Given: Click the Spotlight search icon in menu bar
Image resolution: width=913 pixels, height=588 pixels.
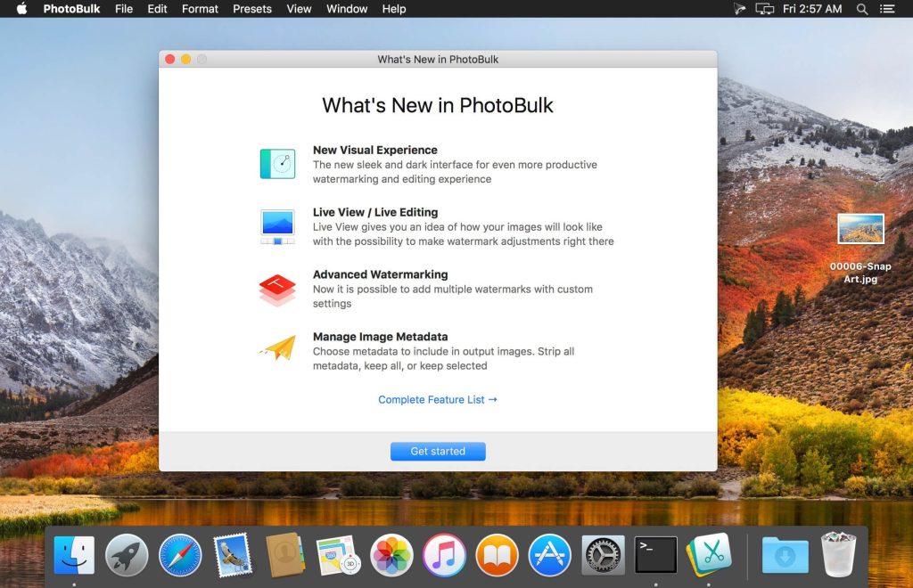Looking at the screenshot, I should coord(862,9).
